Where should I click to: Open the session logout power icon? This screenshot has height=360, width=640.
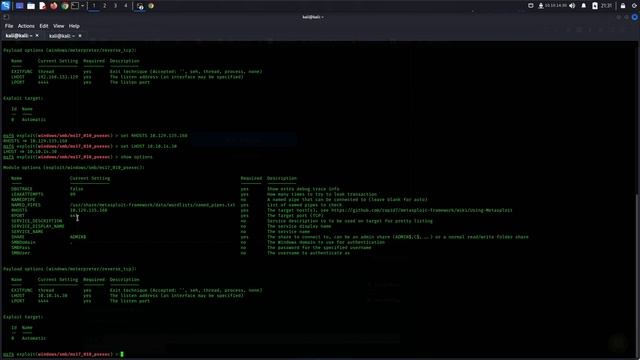click(x=635, y=6)
